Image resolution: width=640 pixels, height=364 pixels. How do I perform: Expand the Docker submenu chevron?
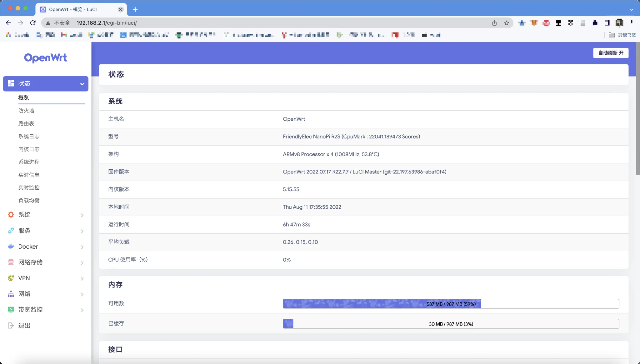point(82,247)
